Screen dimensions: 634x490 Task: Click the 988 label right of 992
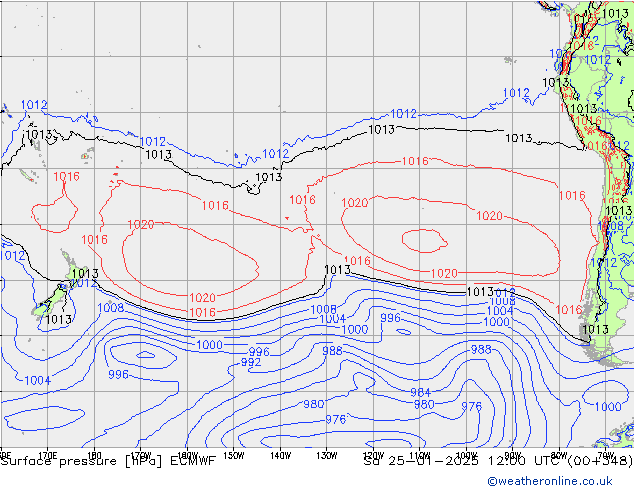(x=332, y=351)
